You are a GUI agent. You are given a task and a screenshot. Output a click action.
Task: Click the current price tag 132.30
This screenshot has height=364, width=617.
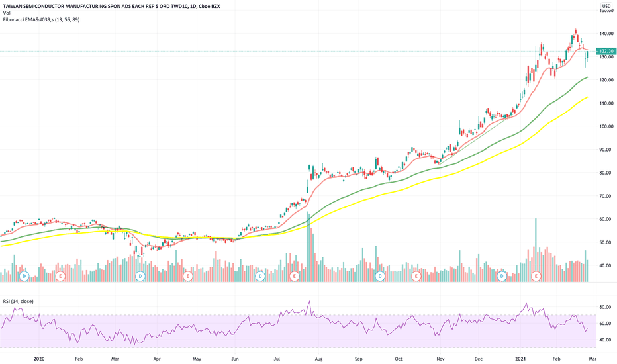coord(606,51)
